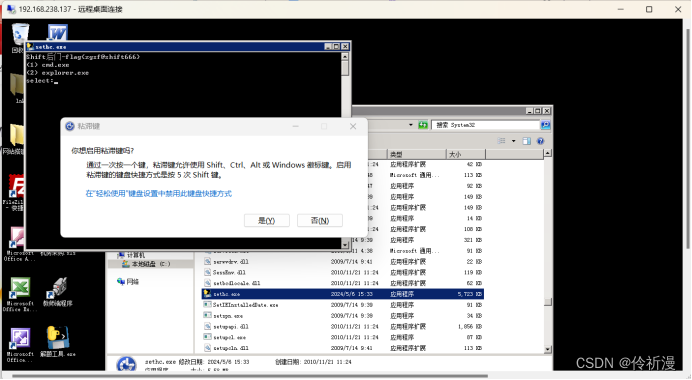Image resolution: width=692 pixels, height=380 pixels.
Task: Open the Explorer address bar history dropdown
Action: coord(411,125)
